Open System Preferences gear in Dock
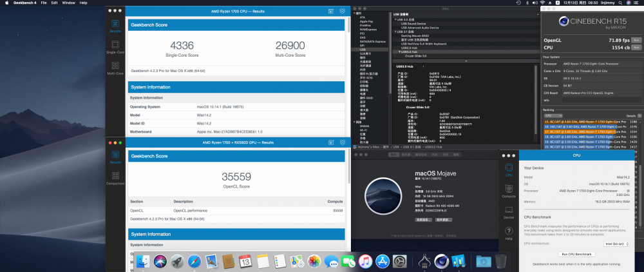 point(399,260)
